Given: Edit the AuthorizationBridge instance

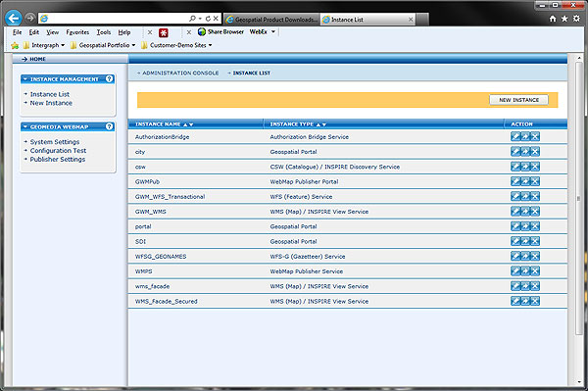Looking at the screenshot, I should coord(515,136).
